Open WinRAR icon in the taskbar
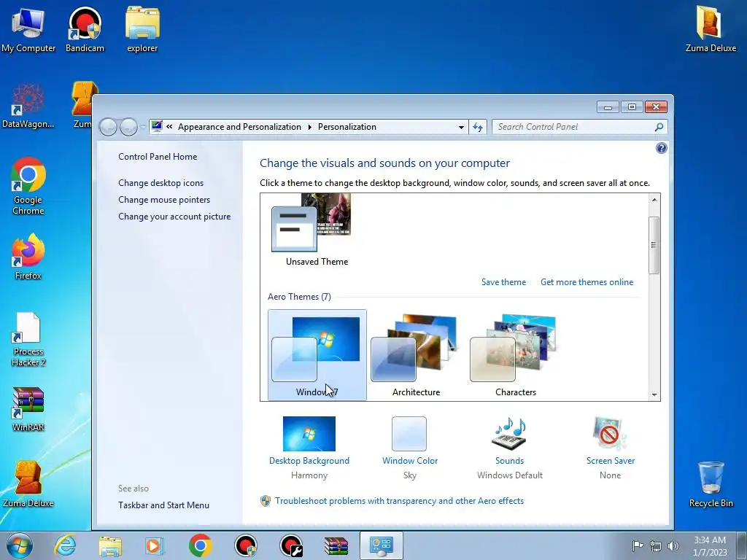The width and height of the screenshot is (747, 560). pos(336,545)
